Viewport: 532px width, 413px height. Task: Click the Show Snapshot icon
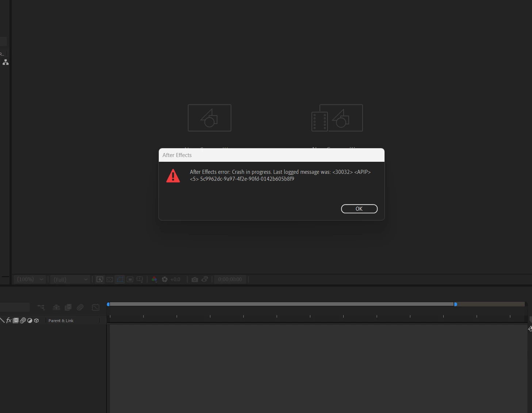point(205,279)
